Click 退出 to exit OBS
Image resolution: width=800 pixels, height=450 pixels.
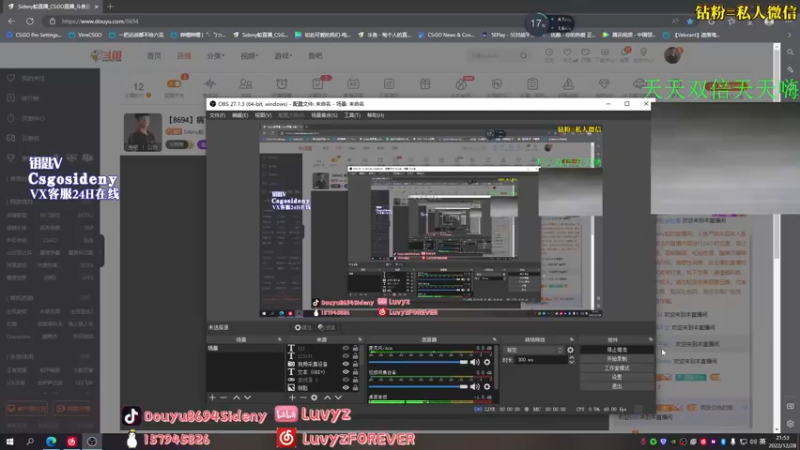click(617, 387)
